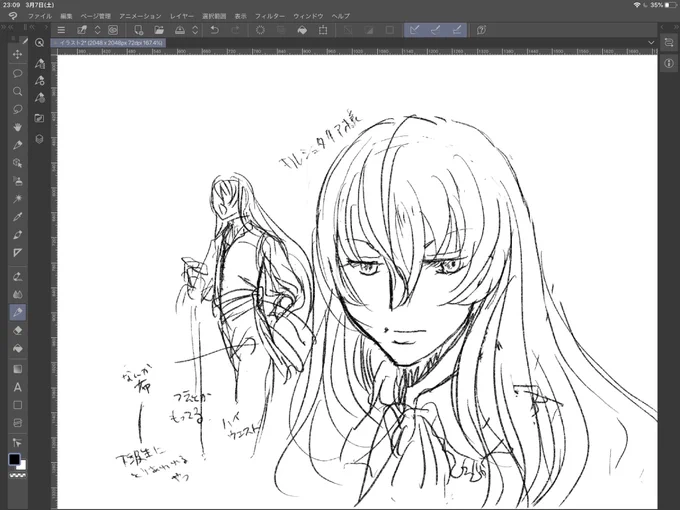Toggle Snap to Ruler

click(x=415, y=30)
